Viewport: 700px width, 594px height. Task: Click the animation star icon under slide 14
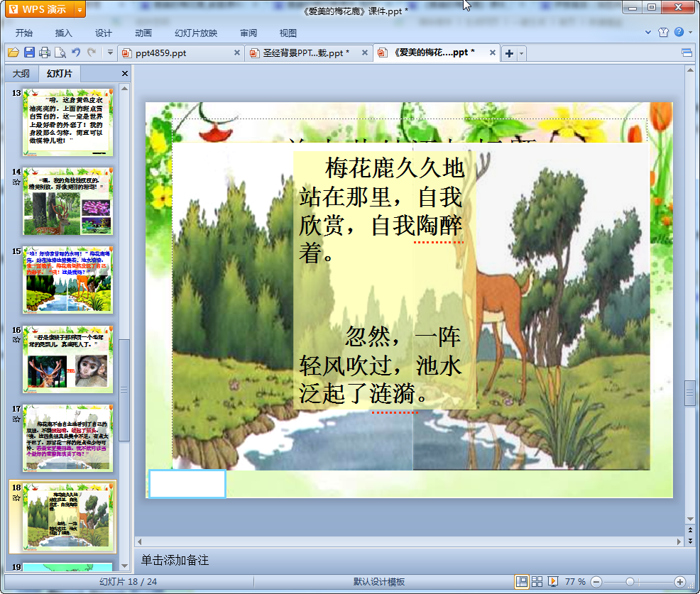[16, 182]
